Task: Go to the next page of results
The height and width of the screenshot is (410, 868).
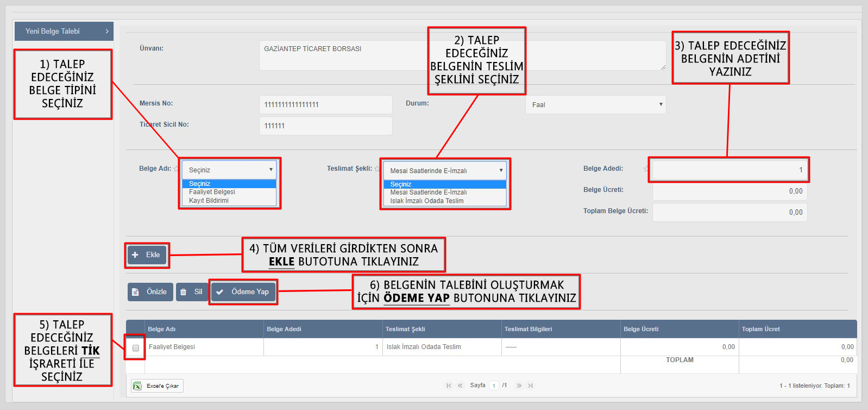Action: [x=519, y=386]
